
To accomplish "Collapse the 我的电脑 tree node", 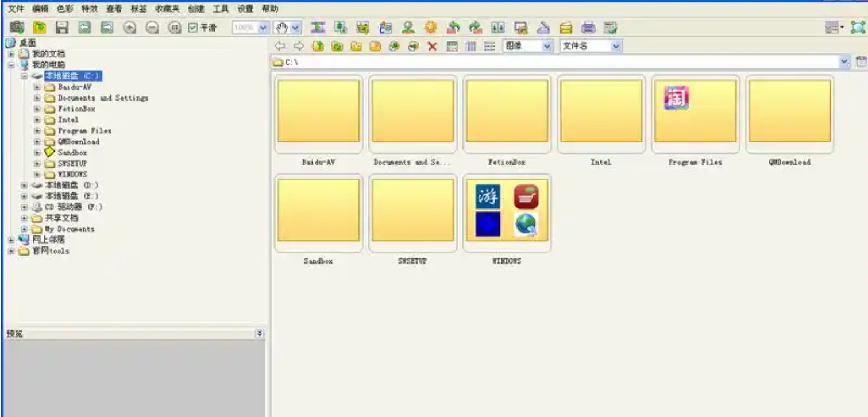I will 11,65.
